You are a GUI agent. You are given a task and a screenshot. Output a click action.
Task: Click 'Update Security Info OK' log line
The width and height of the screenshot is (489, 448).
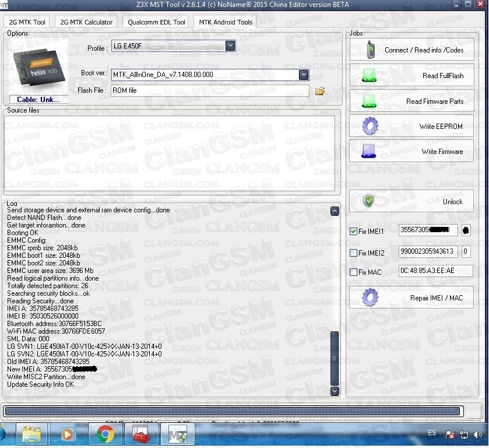(x=41, y=384)
